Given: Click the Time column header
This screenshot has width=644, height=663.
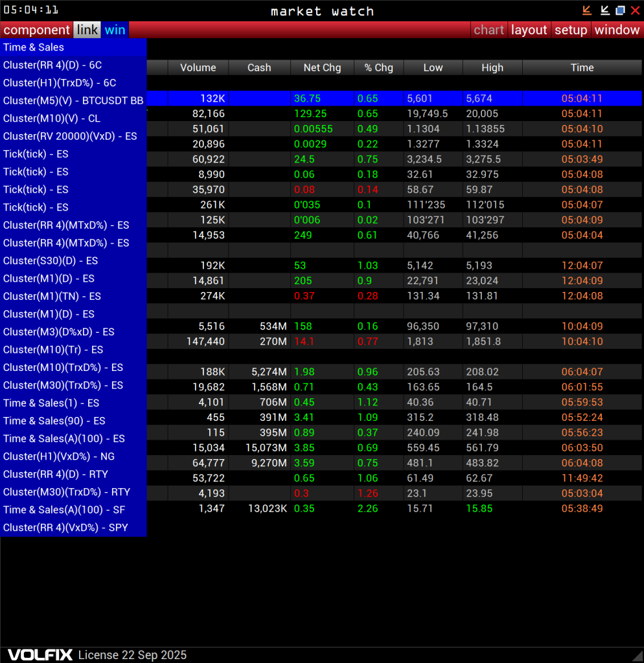Looking at the screenshot, I should point(582,67).
